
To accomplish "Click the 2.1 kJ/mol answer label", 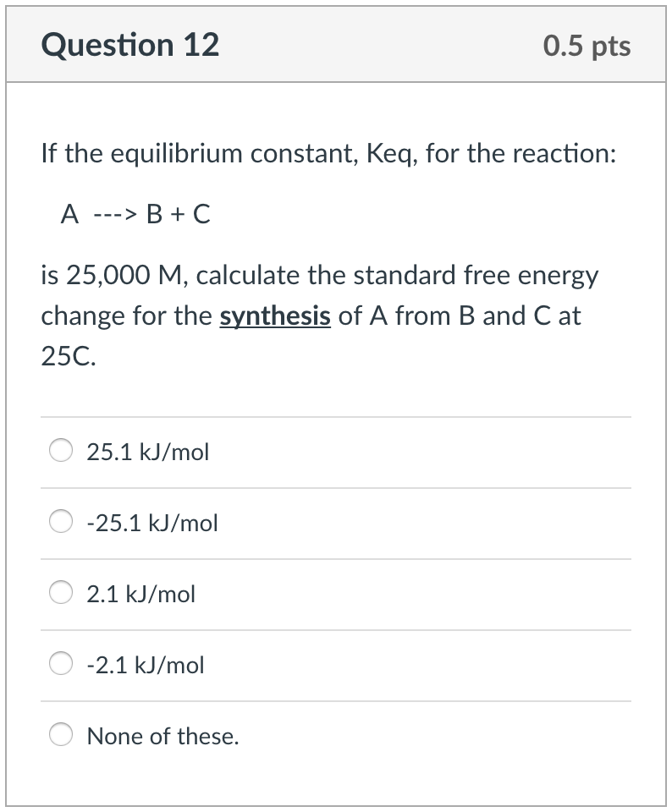I will 140,595.
